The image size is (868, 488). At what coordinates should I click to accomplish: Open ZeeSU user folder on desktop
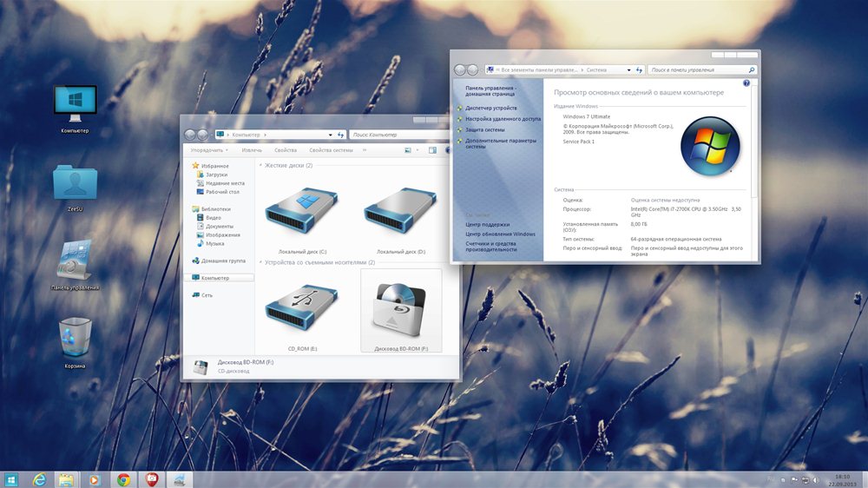(x=74, y=184)
